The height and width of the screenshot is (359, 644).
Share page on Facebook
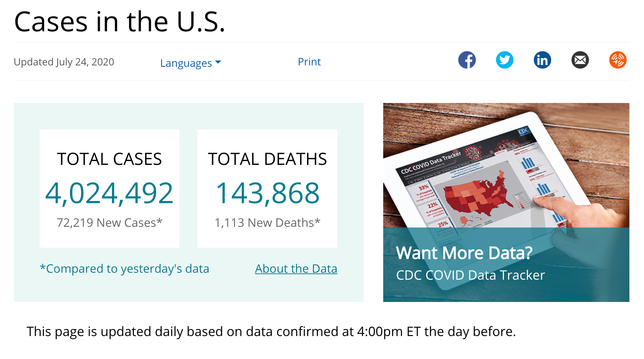pos(467,60)
